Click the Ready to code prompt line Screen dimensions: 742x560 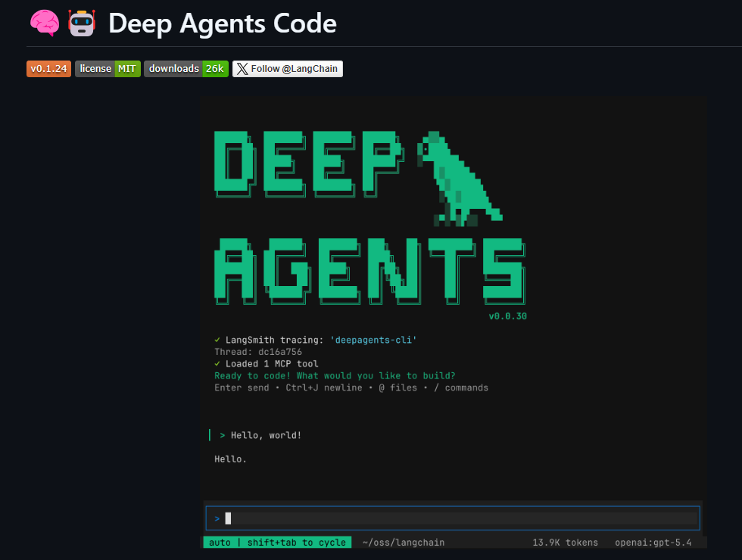[335, 375]
